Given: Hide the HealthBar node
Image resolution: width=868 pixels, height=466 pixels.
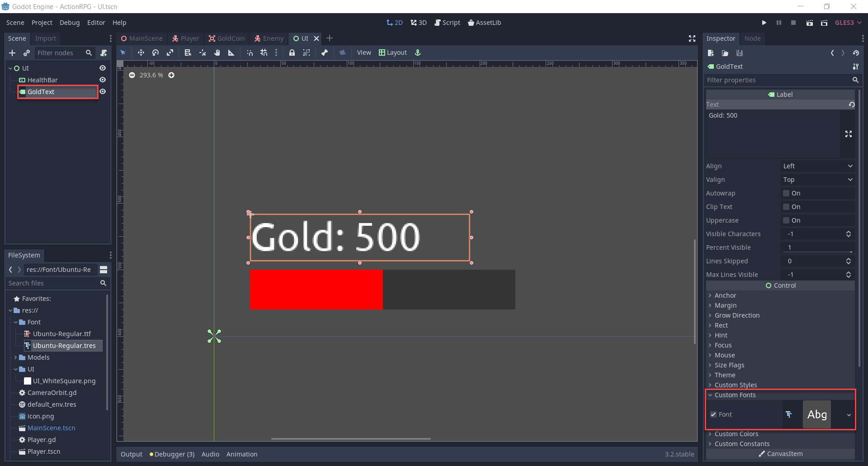Looking at the screenshot, I should tap(103, 80).
